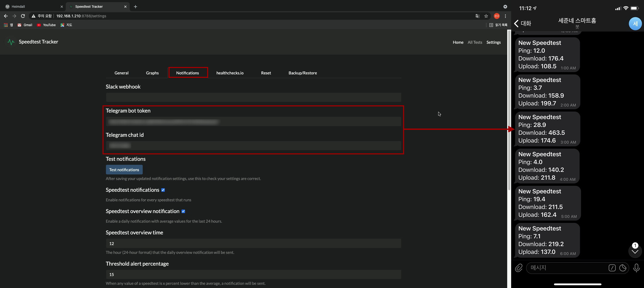This screenshot has height=288, width=644.
Task: Toggle Speedtest overview notification checkbox
Action: click(x=183, y=211)
